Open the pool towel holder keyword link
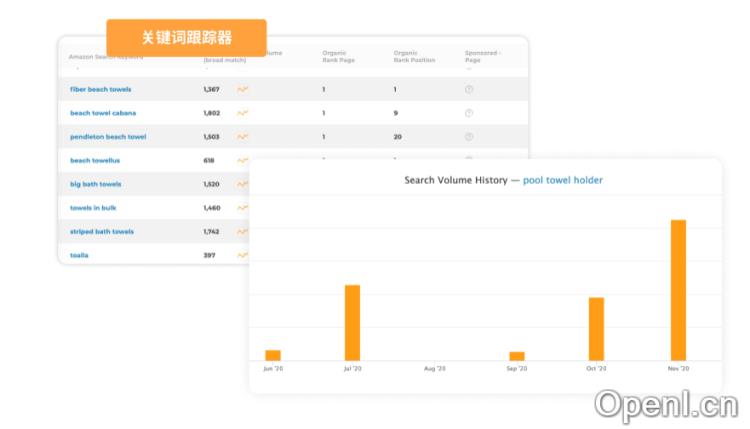 (x=563, y=180)
